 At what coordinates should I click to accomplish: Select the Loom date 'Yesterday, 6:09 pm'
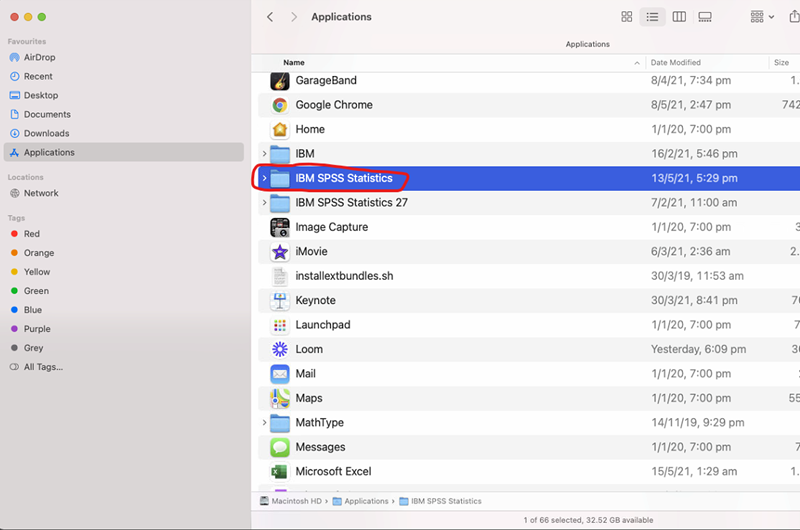[x=698, y=349]
